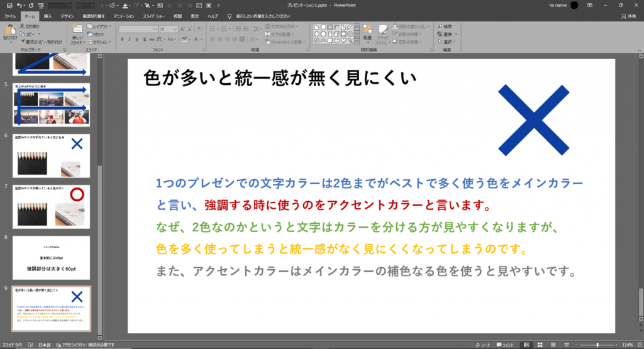Image resolution: width=644 pixels, height=349 pixels.
Task: Click Find (検索) in editing group
Action: [445, 26]
